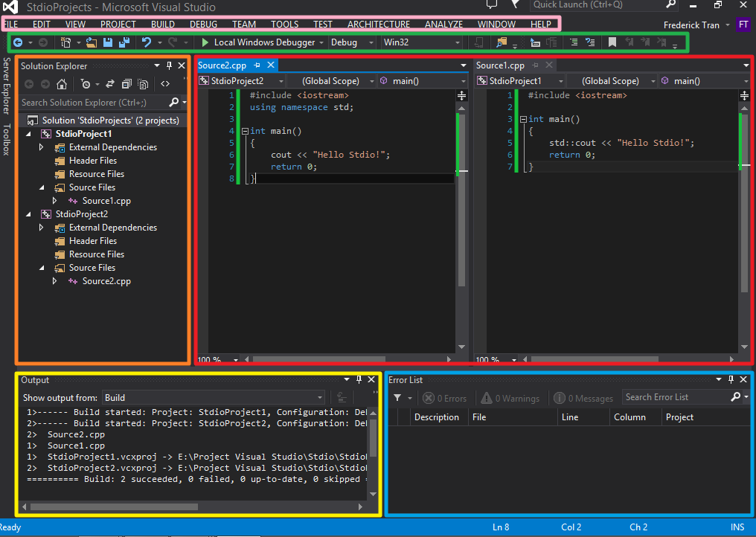Screen dimensions: 756x537
Task: Click Sync with Active Document icon
Action: [x=110, y=84]
